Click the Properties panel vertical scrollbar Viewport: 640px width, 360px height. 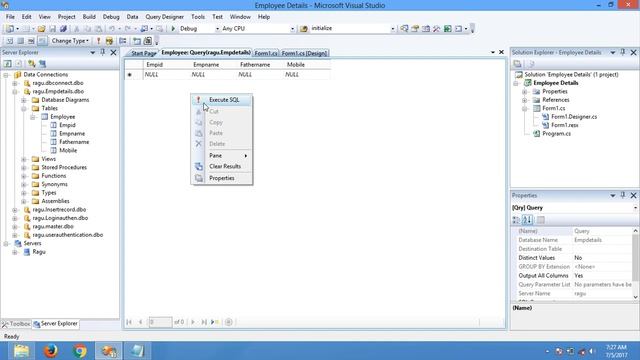click(x=635, y=264)
